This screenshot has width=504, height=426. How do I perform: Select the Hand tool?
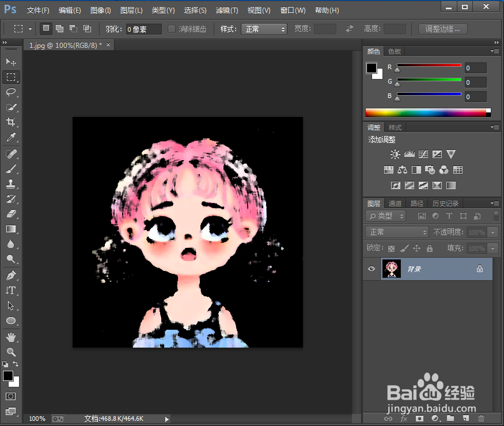11,337
